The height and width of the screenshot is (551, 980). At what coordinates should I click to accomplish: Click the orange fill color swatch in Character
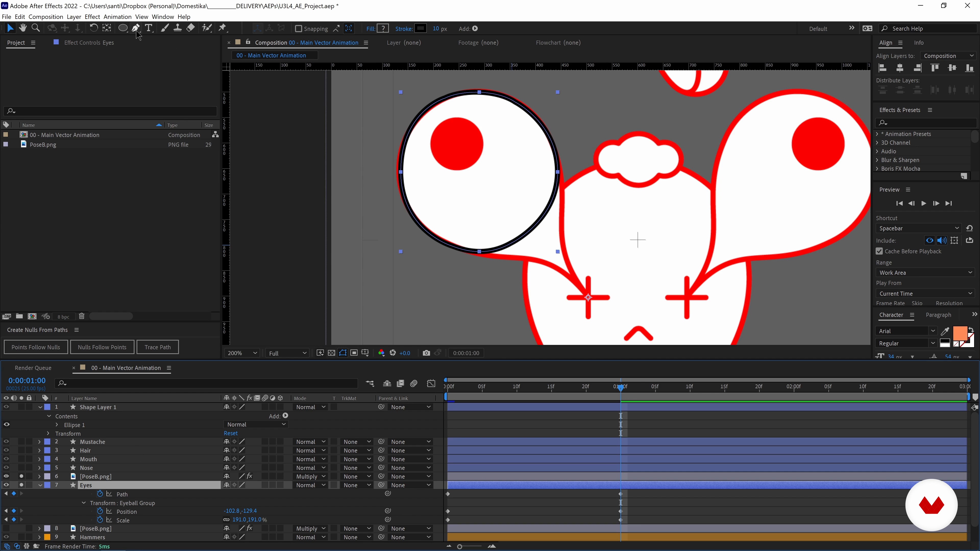click(960, 333)
